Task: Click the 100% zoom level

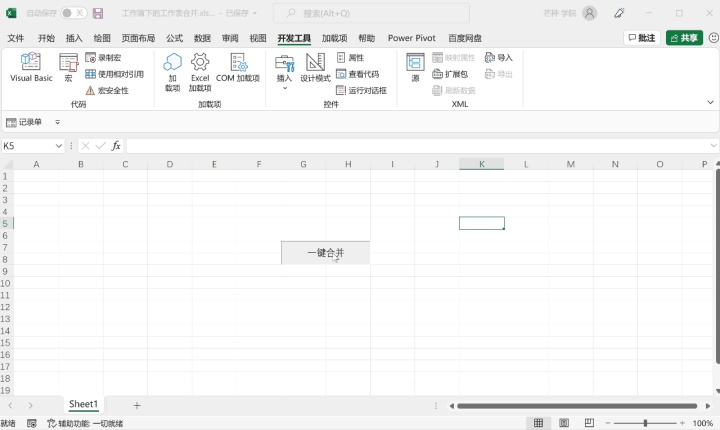Action: (703, 423)
